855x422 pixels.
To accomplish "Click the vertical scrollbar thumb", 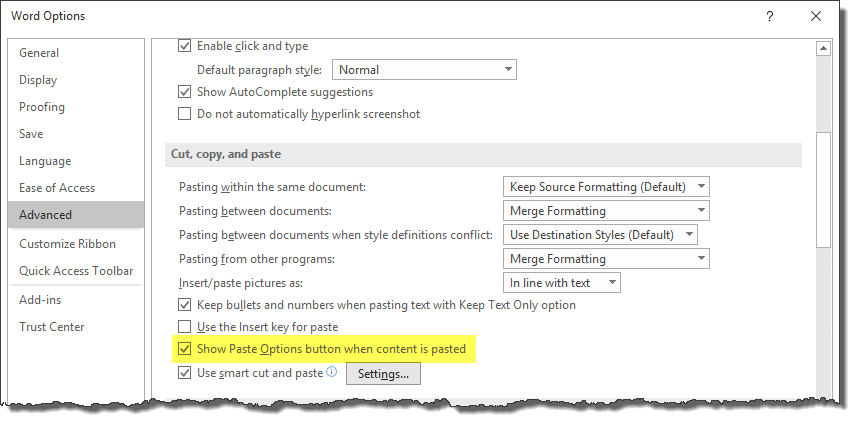I will coord(823,190).
